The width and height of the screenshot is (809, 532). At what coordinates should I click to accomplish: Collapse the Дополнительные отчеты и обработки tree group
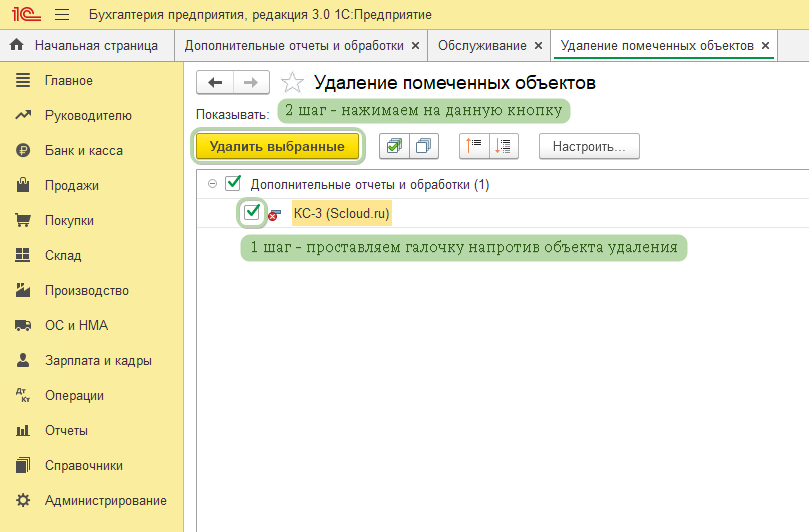click(x=212, y=184)
